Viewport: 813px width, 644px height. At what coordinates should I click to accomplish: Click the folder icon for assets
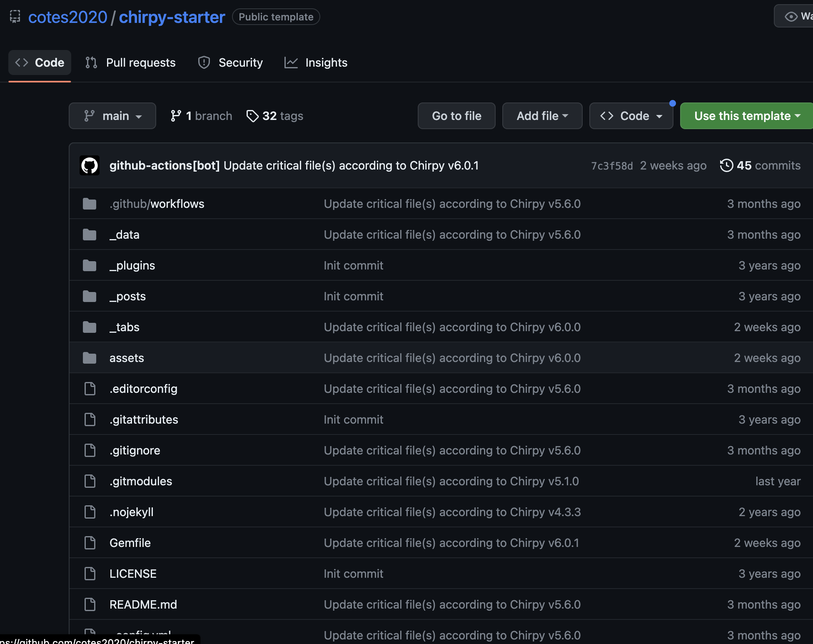[90, 358]
